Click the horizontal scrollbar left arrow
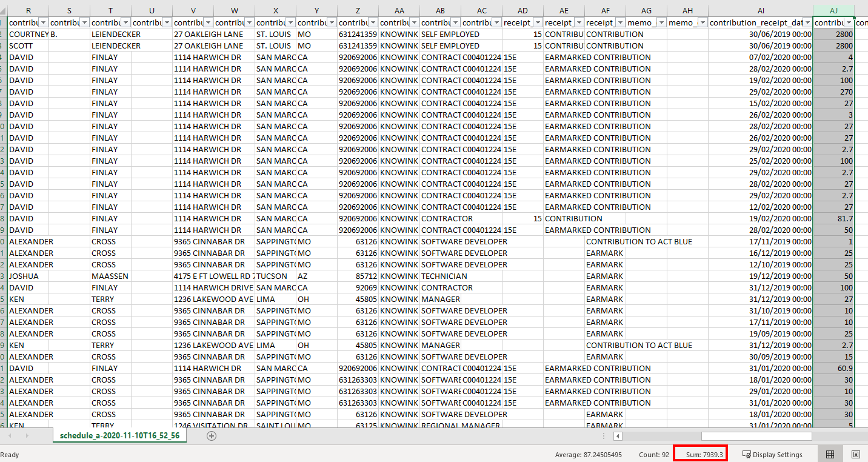 tap(618, 436)
